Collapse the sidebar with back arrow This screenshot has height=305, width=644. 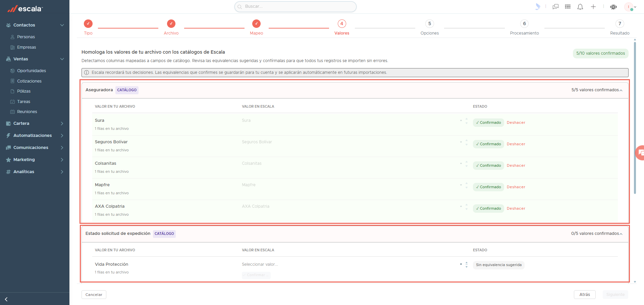pyautogui.click(x=6, y=299)
